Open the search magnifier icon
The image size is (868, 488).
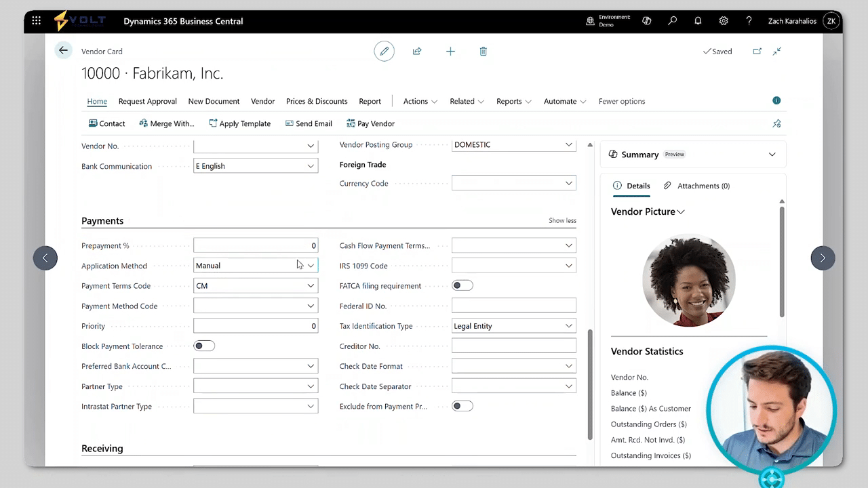[673, 21]
